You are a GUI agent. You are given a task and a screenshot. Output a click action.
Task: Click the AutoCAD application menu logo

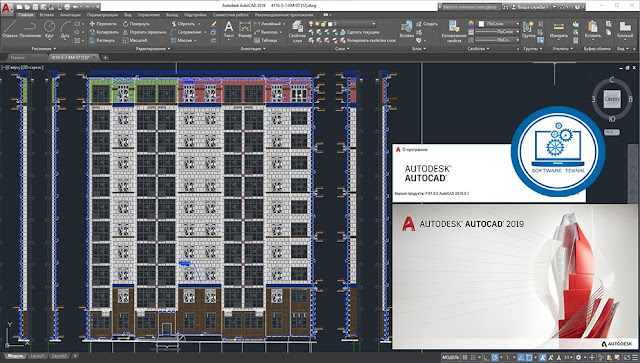6,7
